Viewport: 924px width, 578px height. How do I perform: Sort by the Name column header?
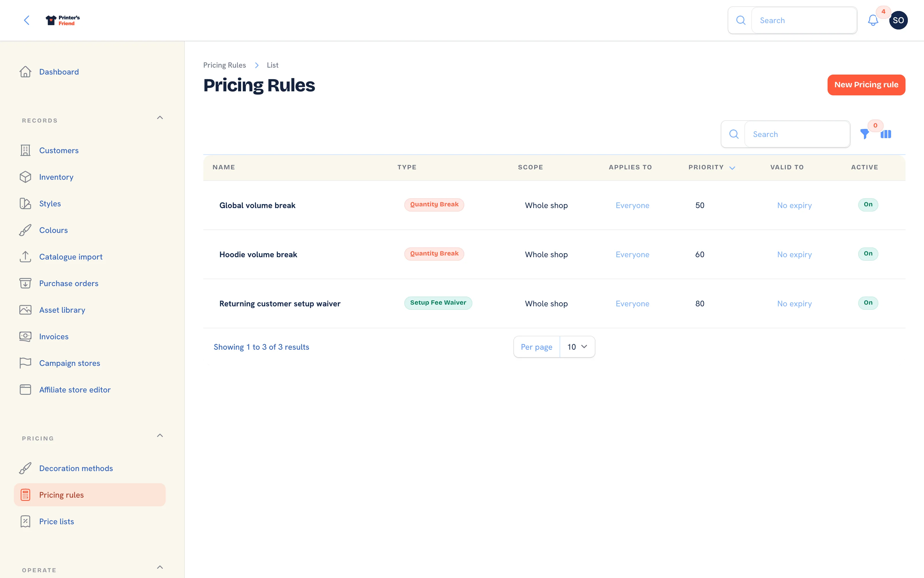(224, 167)
